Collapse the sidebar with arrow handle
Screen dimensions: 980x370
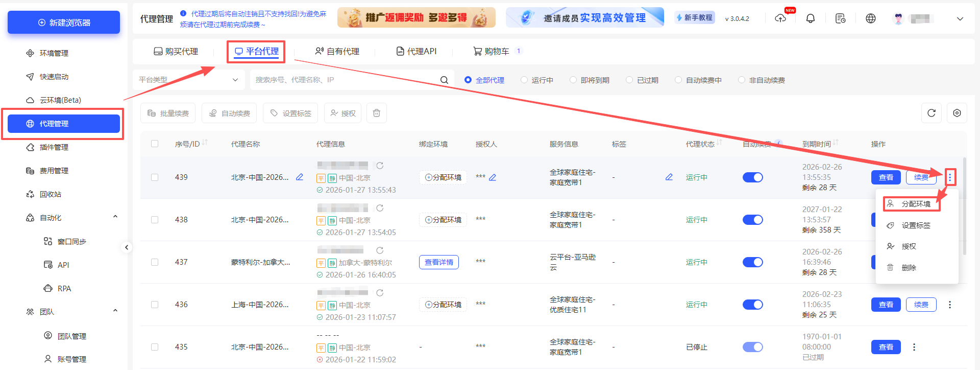pos(127,247)
